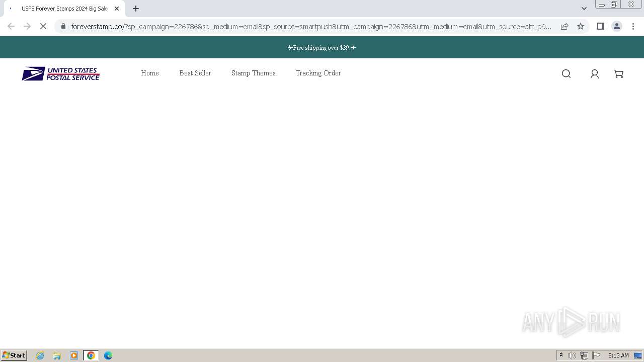Close the USPS Forever Stamps tab

pyautogui.click(x=117, y=9)
